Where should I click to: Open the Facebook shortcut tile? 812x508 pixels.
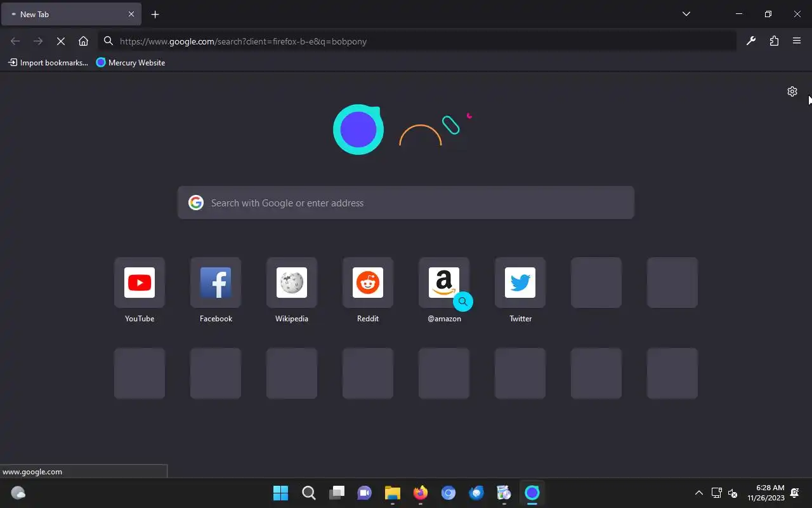(216, 283)
